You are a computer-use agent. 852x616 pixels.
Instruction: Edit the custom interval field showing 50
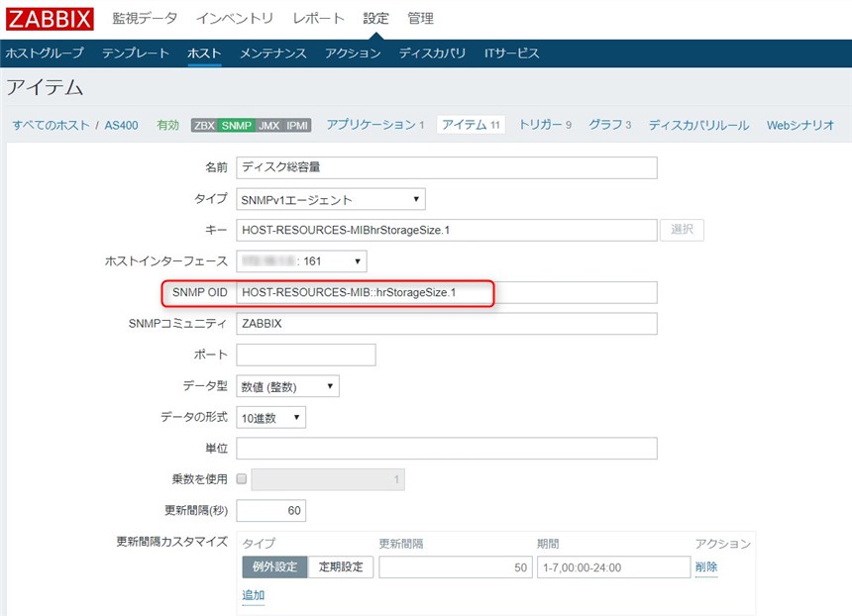(x=456, y=567)
